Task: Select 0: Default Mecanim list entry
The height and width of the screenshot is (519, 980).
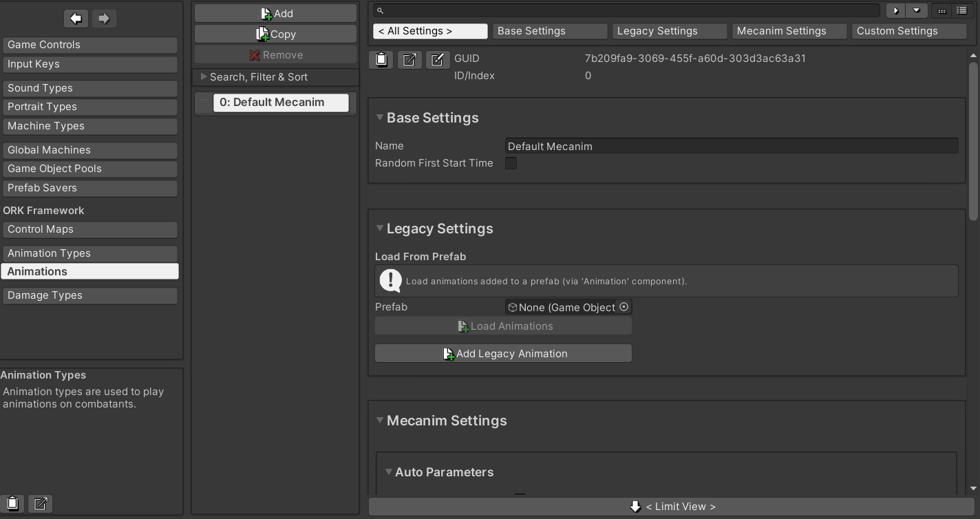Action: coord(281,103)
